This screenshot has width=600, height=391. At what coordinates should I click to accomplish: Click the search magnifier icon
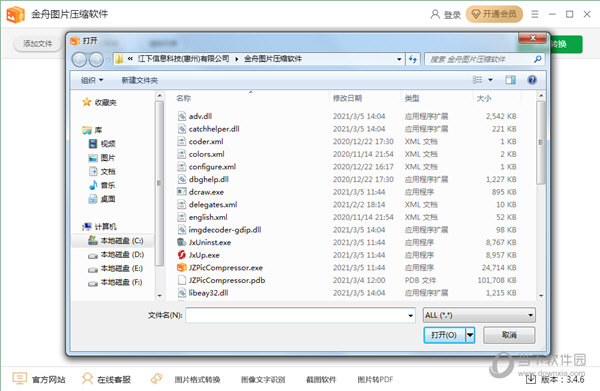coord(538,59)
